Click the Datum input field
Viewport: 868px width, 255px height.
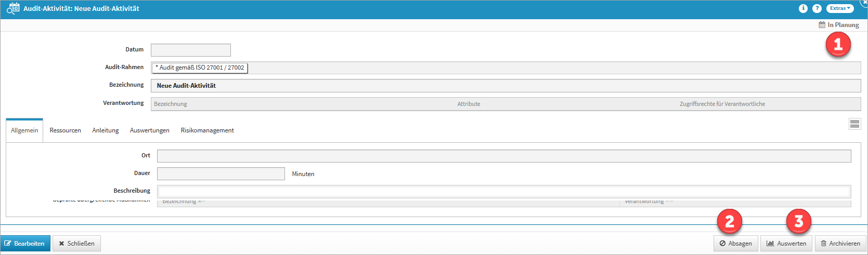pyautogui.click(x=191, y=50)
